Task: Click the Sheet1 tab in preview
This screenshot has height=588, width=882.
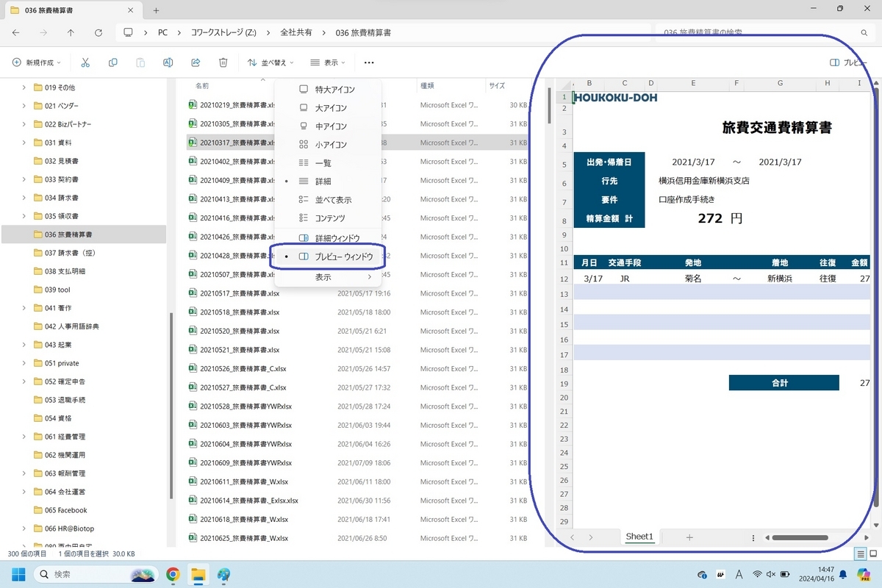Action: pyautogui.click(x=639, y=537)
